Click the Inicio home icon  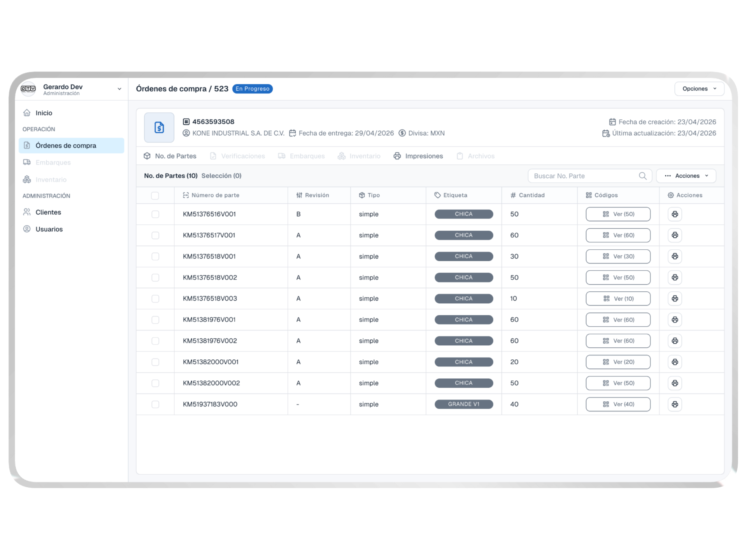point(27,113)
